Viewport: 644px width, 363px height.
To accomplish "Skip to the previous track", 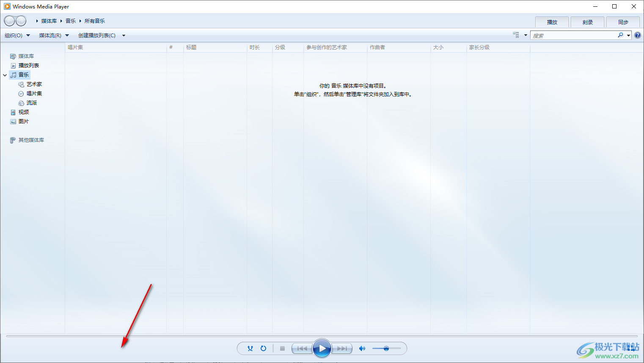I will click(x=302, y=349).
